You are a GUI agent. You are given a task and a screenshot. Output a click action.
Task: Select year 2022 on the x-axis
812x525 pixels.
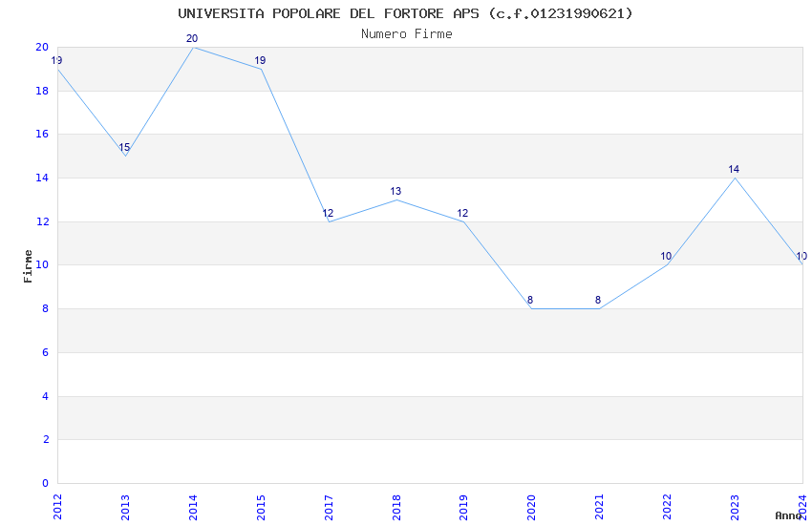click(668, 507)
